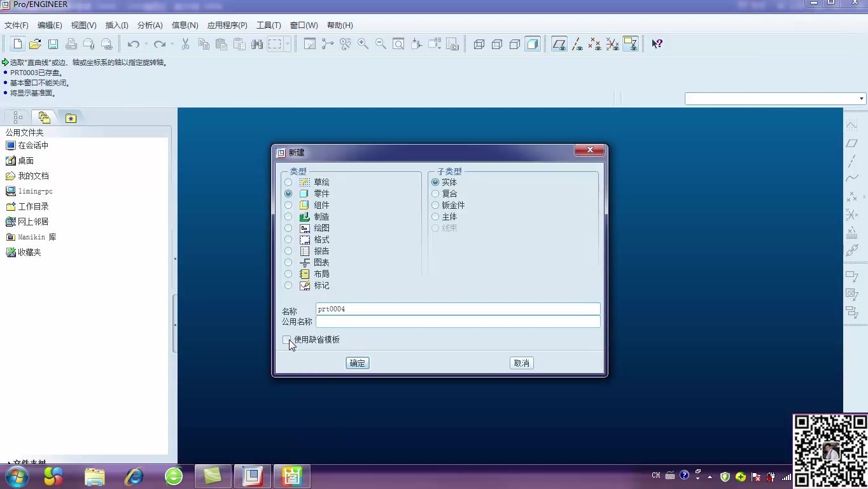Open the combo box at the top right

[x=862, y=98]
